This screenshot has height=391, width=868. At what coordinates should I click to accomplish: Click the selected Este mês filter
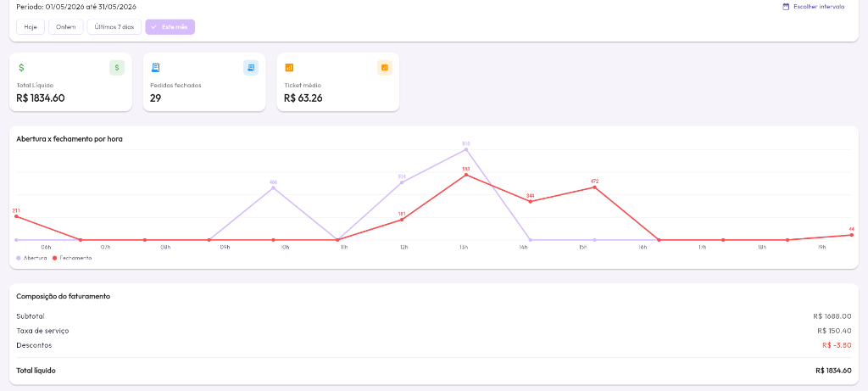pos(170,26)
